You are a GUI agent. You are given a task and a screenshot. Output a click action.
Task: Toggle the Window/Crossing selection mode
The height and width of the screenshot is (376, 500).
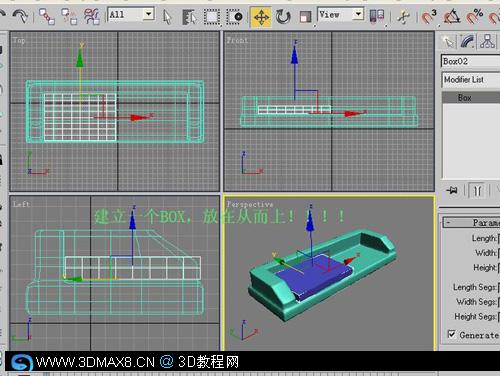(x=235, y=17)
